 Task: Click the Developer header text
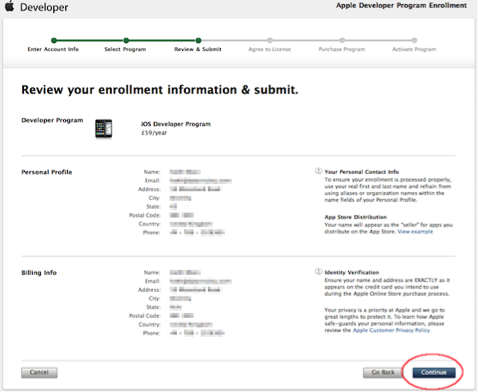point(44,7)
